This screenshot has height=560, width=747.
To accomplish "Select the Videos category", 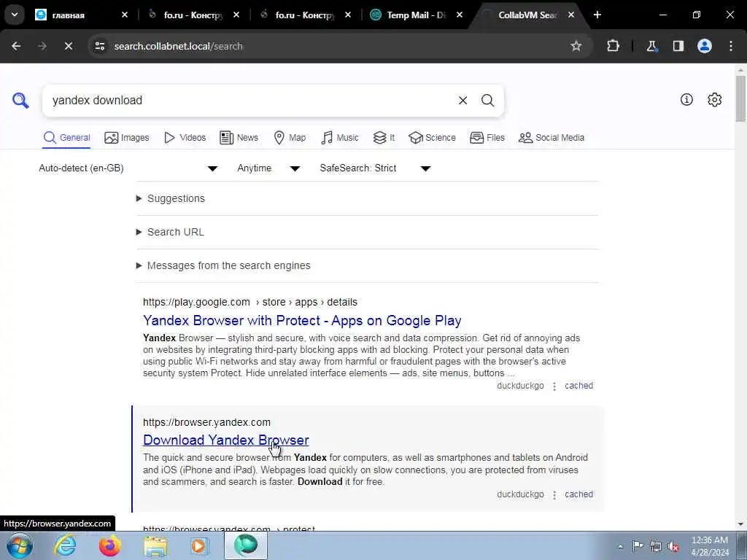I will pyautogui.click(x=185, y=138).
